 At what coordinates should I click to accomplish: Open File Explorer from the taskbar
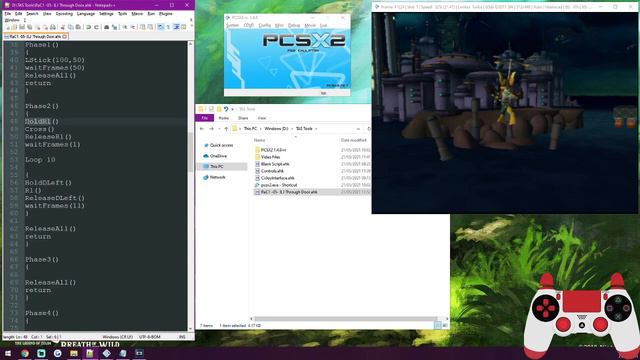click(73, 353)
